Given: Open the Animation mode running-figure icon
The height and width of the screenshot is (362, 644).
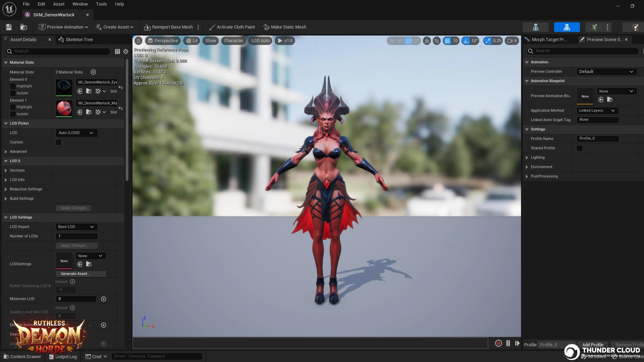Looking at the screenshot, I should click(594, 27).
